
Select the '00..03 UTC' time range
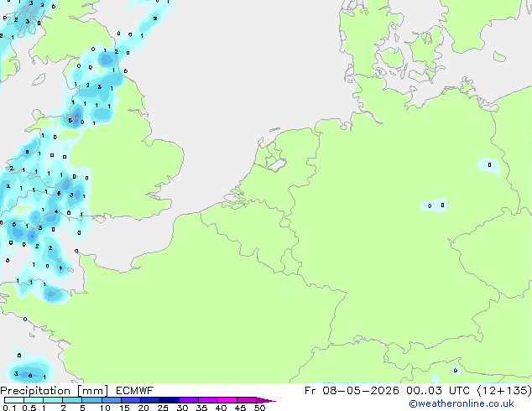(438, 391)
